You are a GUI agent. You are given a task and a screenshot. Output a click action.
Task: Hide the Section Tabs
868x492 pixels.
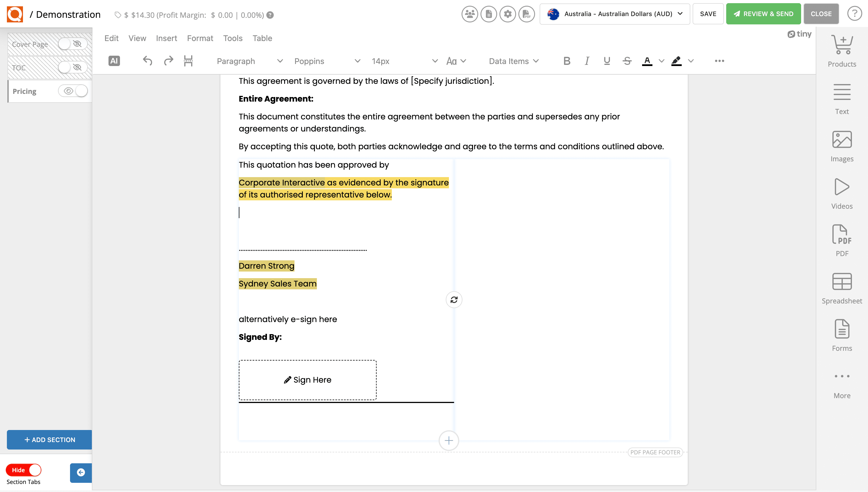[x=24, y=470]
